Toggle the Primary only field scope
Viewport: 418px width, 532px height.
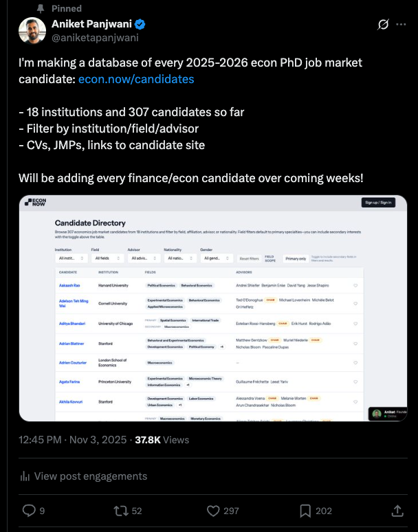pyautogui.click(x=296, y=258)
